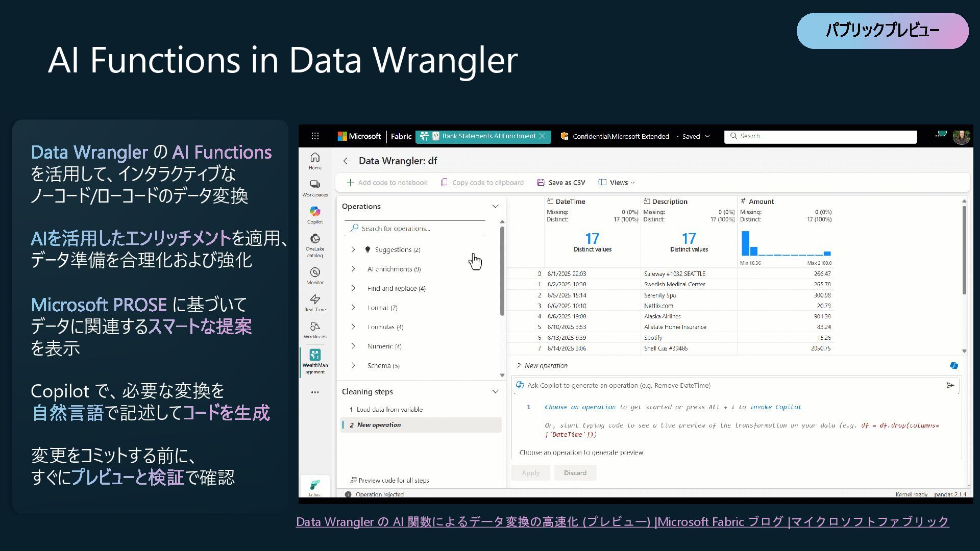Collapse the Operations panel chevron

[x=495, y=207]
